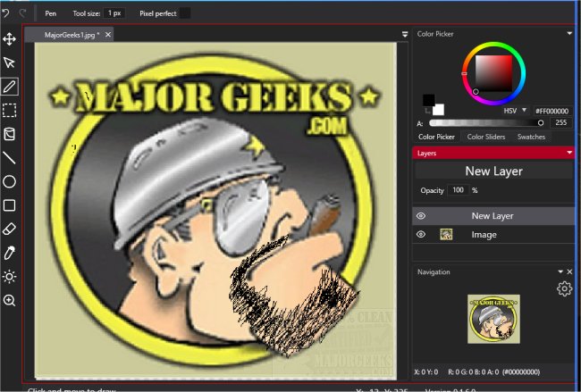The width and height of the screenshot is (581, 392).
Task: Toggle visibility of the Image layer
Action: coord(421,235)
